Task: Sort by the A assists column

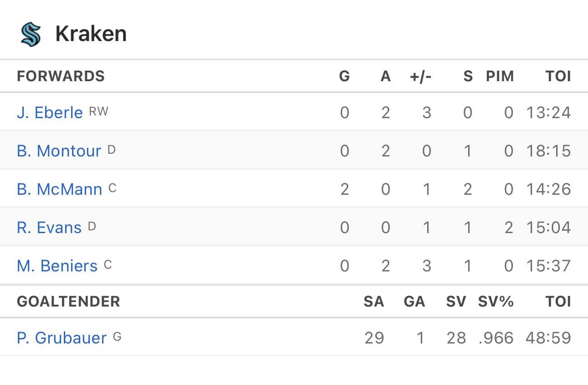Action: (386, 76)
